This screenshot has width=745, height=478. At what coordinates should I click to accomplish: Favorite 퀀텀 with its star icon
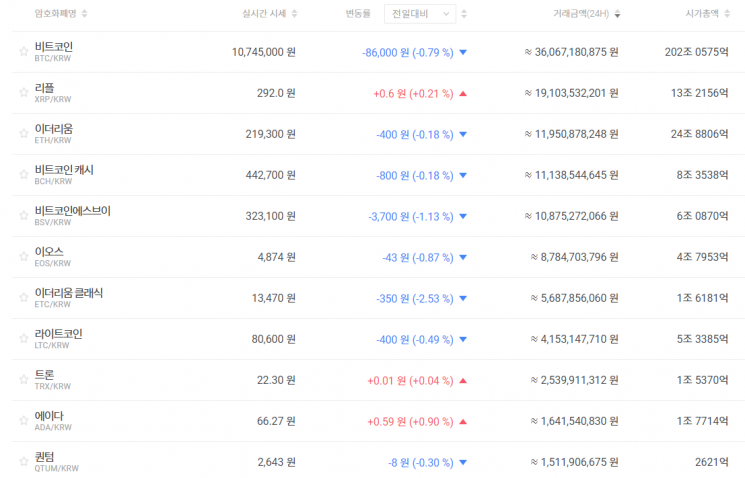click(24, 461)
